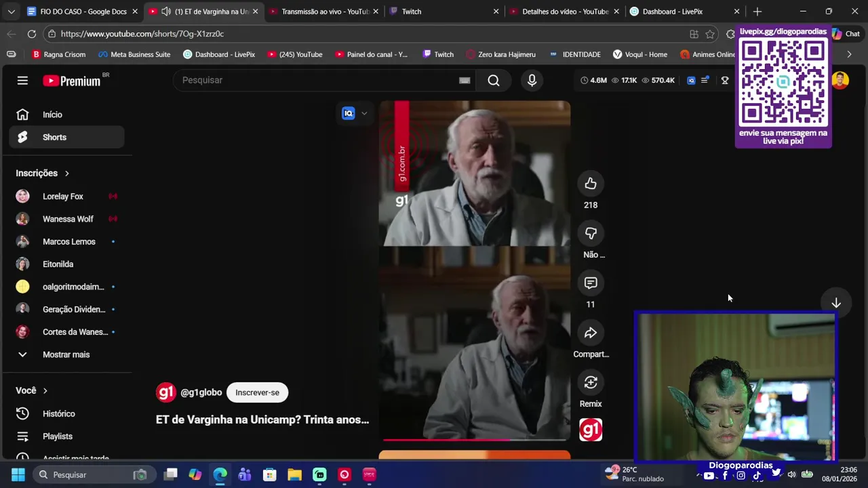Click the short video title text
The width and height of the screenshot is (868, 488).
click(262, 420)
